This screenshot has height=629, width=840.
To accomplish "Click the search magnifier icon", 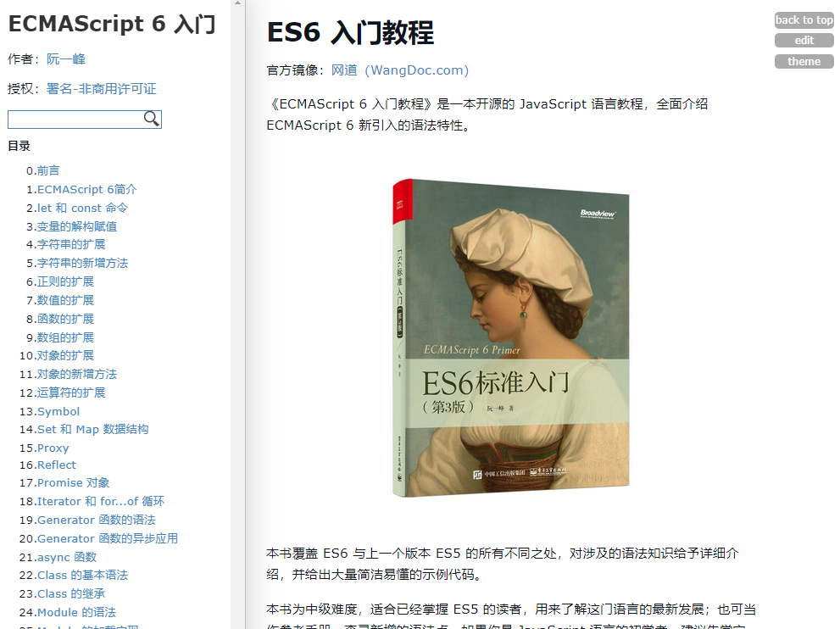I will click(x=152, y=119).
